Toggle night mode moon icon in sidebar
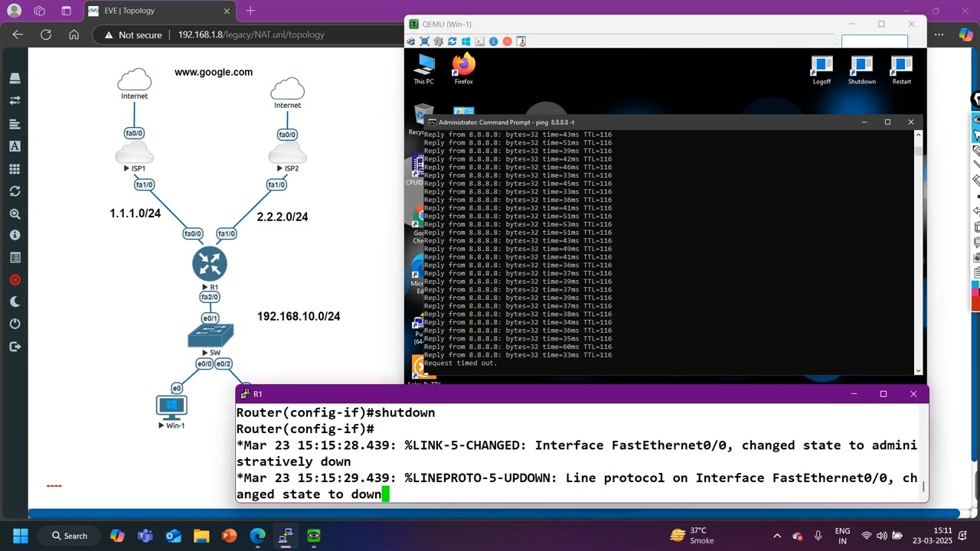The height and width of the screenshot is (551, 980). click(15, 302)
